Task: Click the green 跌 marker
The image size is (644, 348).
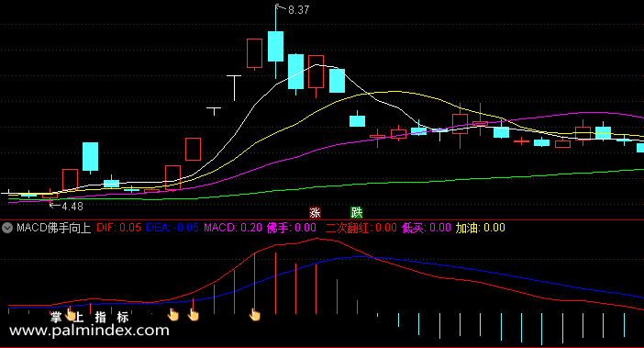Action: tap(357, 212)
